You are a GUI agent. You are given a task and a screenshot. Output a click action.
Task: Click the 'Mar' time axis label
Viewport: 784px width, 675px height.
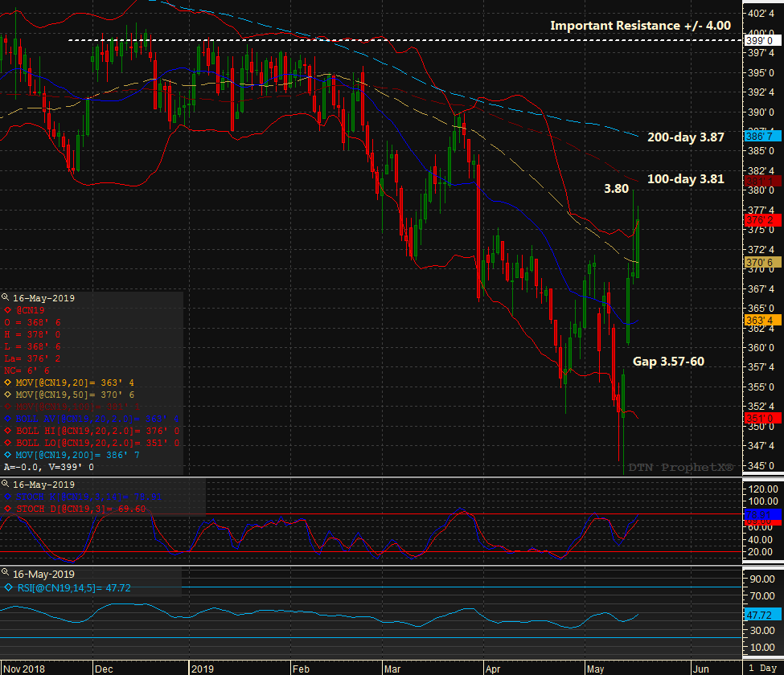pyautogui.click(x=392, y=669)
